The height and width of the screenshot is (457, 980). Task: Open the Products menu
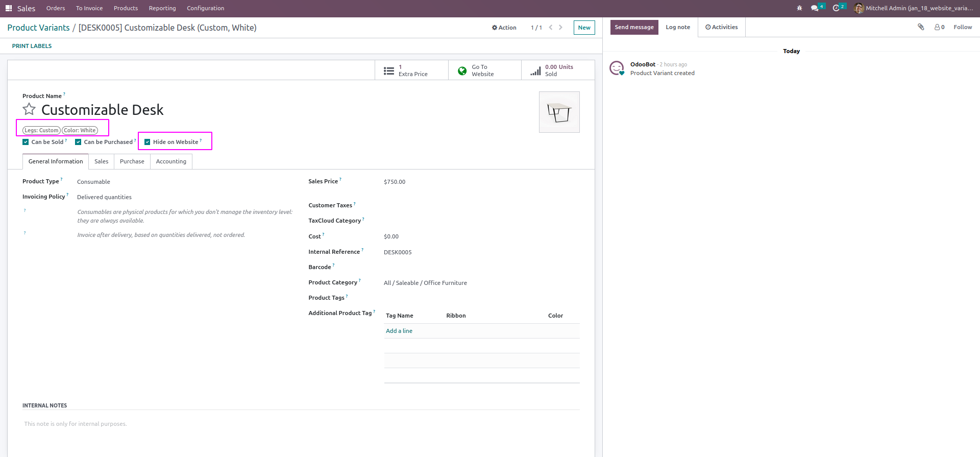[x=126, y=8]
